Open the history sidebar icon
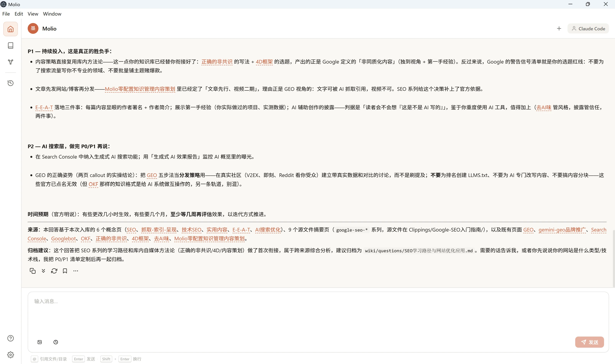 [x=11, y=83]
